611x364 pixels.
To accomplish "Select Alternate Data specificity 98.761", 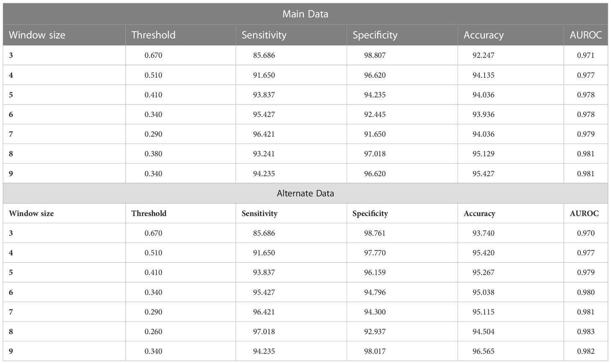I will pyautogui.click(x=375, y=233).
